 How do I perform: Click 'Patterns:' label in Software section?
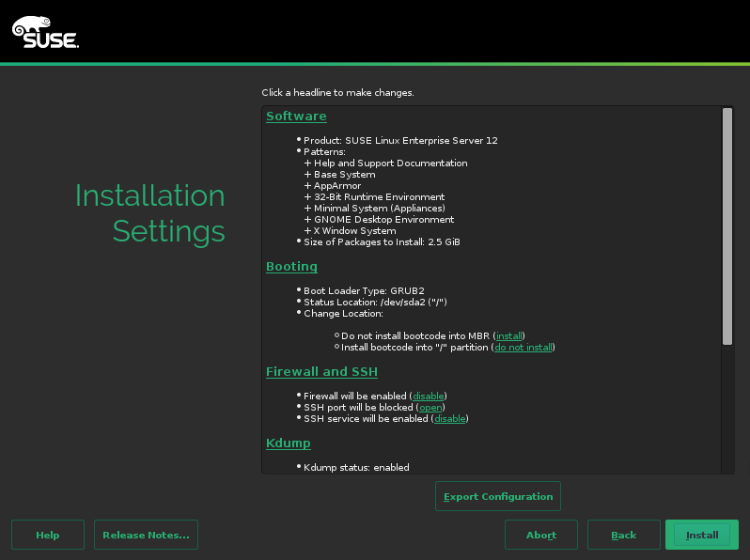click(x=324, y=151)
